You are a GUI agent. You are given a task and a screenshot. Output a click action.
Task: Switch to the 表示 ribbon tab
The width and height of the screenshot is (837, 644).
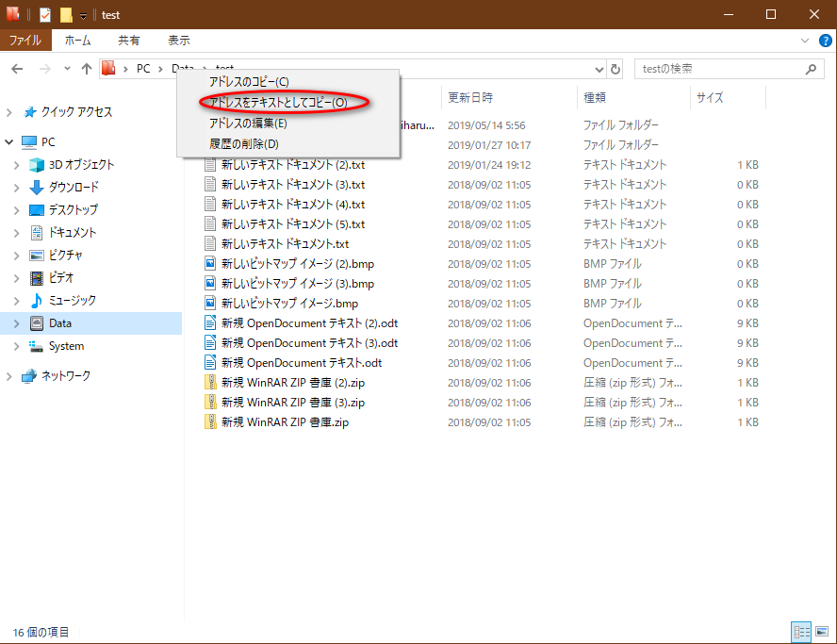coord(178,41)
